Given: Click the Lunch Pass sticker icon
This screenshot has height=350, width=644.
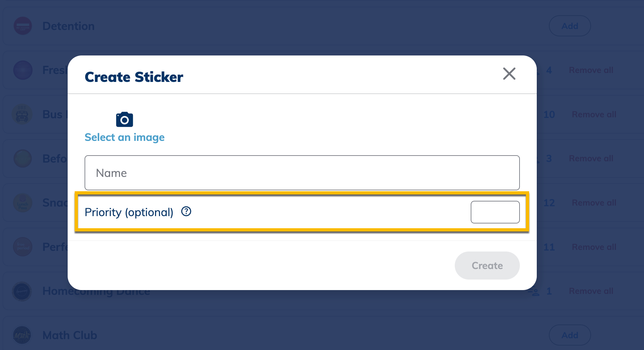Looking at the screenshot, I should pyautogui.click(x=23, y=203).
